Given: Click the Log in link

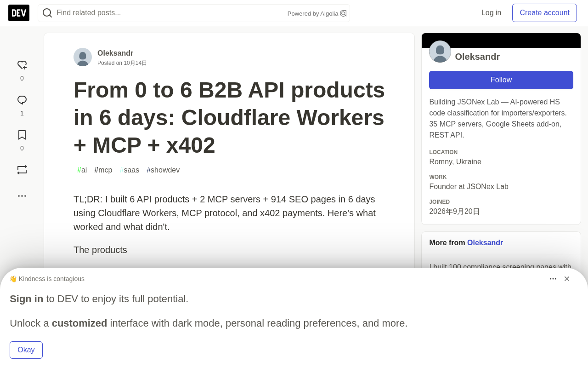Looking at the screenshot, I should (x=491, y=13).
